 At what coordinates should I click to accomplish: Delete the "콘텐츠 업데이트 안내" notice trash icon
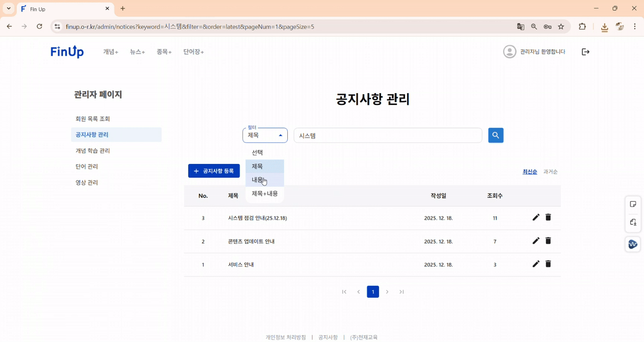pyautogui.click(x=548, y=240)
